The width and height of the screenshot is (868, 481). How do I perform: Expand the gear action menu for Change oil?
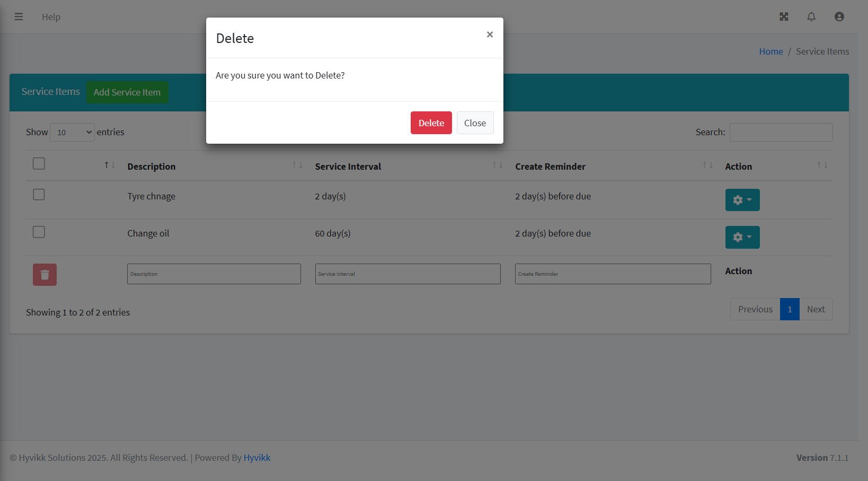[742, 237]
